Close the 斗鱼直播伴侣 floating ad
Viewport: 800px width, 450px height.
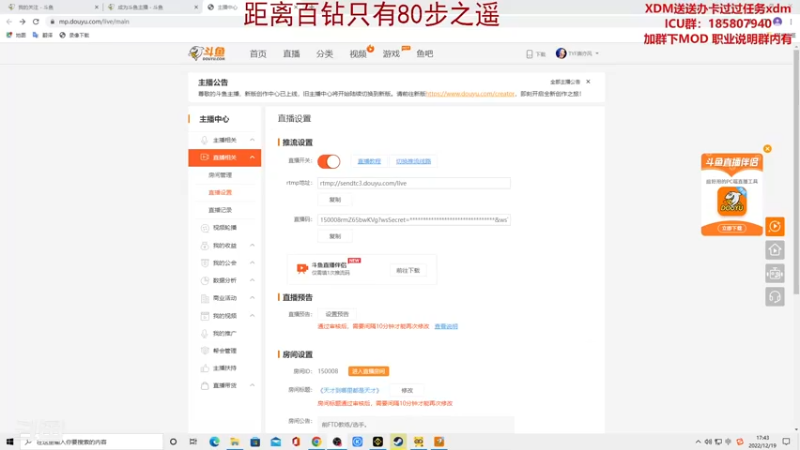click(x=767, y=149)
